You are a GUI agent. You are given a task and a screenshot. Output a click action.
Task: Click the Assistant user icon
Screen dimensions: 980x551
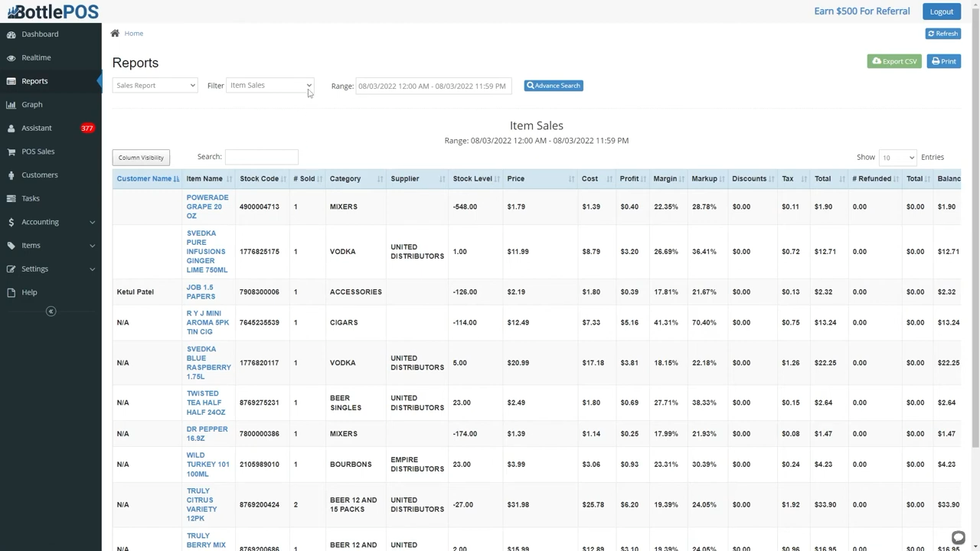[11, 129]
